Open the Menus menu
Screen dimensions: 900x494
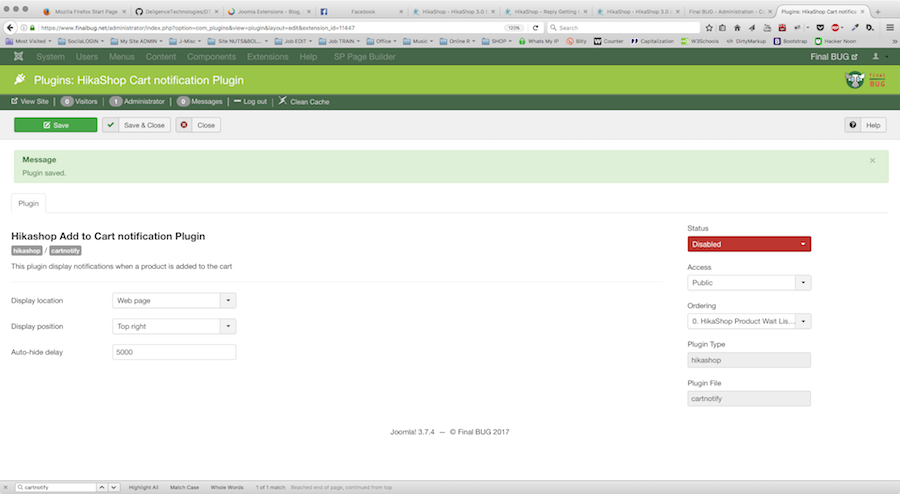click(122, 57)
